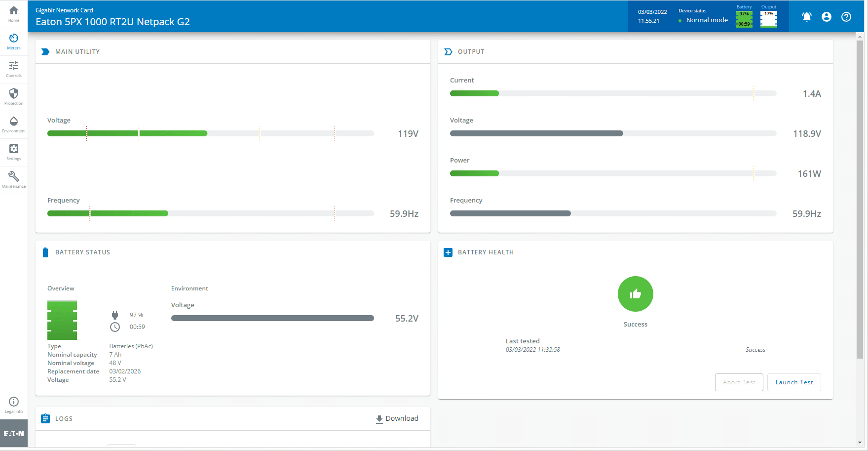Click the 55.2V battery voltage reading
This screenshot has width=868, height=451.
point(407,319)
